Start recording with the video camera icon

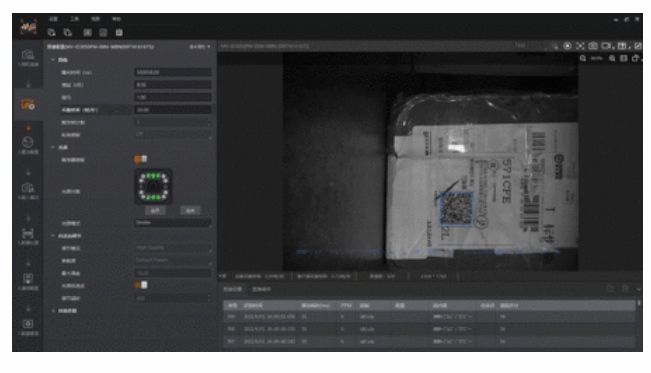click(x=607, y=46)
